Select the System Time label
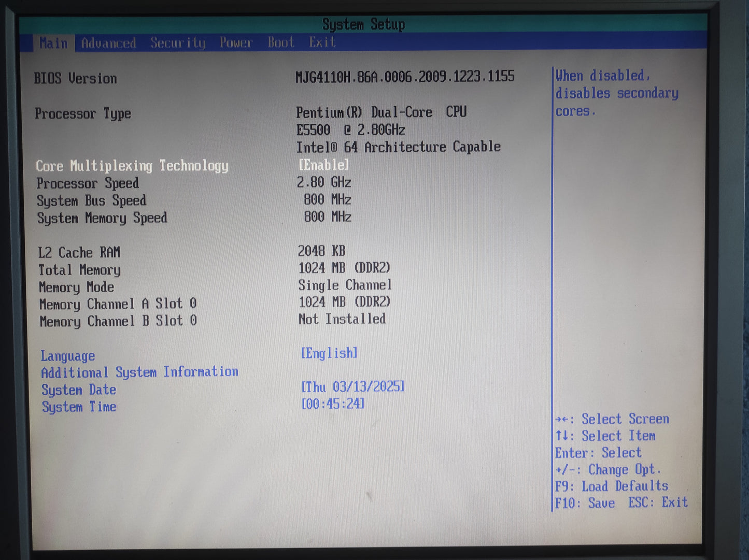This screenshot has width=749, height=560. (x=79, y=407)
